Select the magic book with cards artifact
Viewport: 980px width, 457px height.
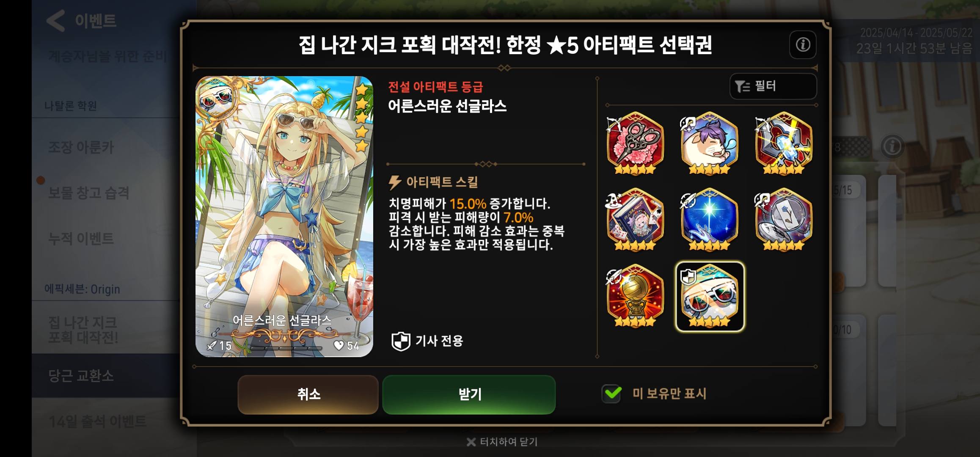635,219
